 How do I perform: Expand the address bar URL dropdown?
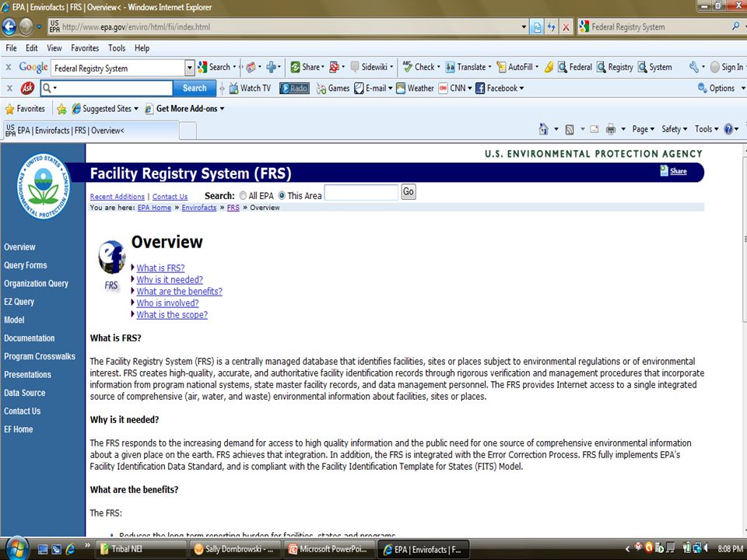524,27
